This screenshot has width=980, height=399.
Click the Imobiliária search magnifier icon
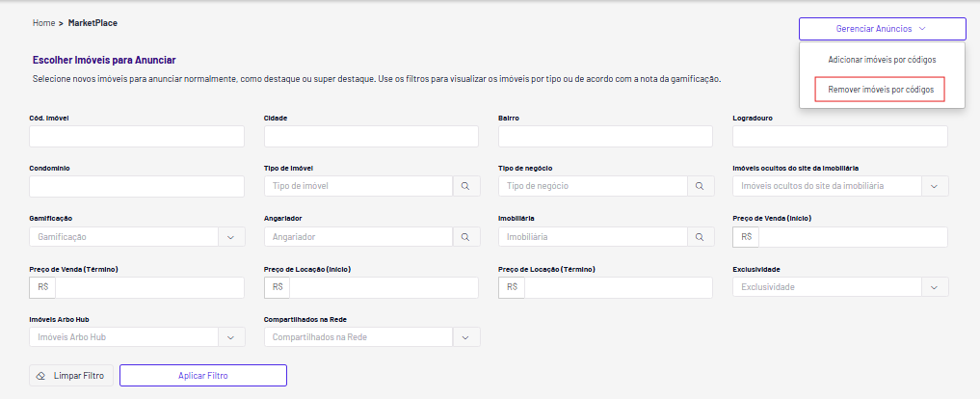[x=700, y=237]
